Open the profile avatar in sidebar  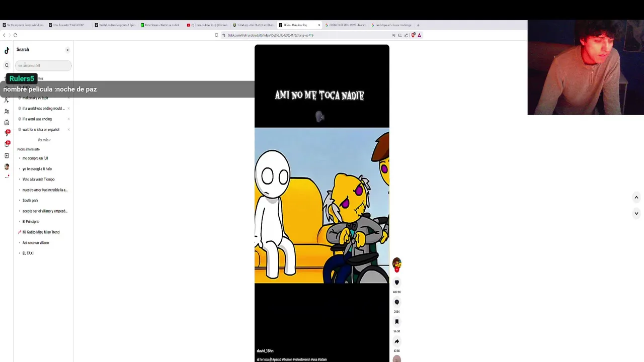coord(7,166)
